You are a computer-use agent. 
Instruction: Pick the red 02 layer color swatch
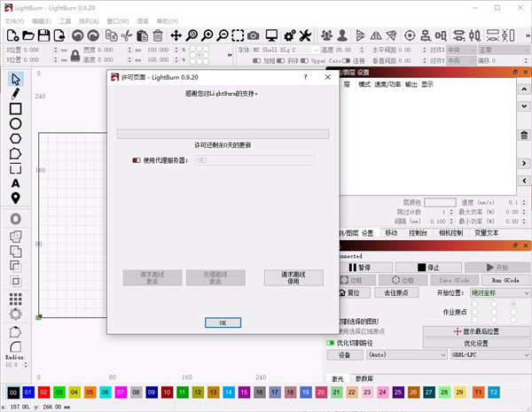pyautogui.click(x=43, y=392)
